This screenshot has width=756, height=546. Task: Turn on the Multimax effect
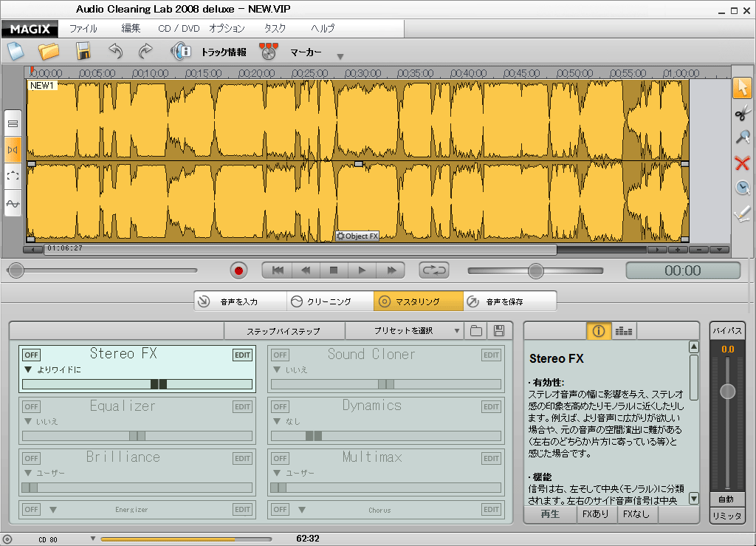click(x=280, y=458)
